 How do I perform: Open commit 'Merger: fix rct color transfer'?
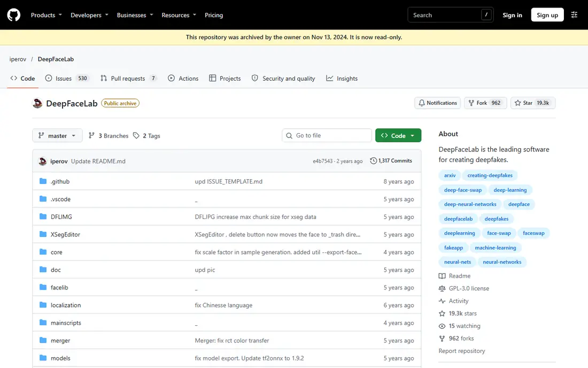pos(232,340)
